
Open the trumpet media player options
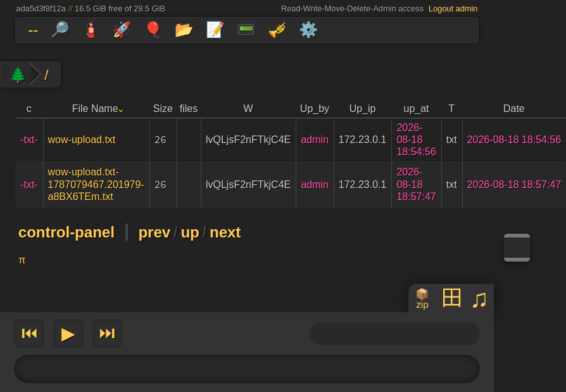pos(277,30)
